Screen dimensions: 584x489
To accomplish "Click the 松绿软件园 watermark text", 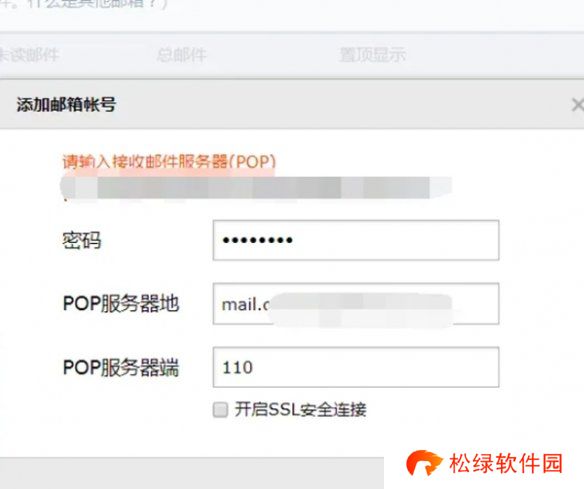I will tap(505, 463).
